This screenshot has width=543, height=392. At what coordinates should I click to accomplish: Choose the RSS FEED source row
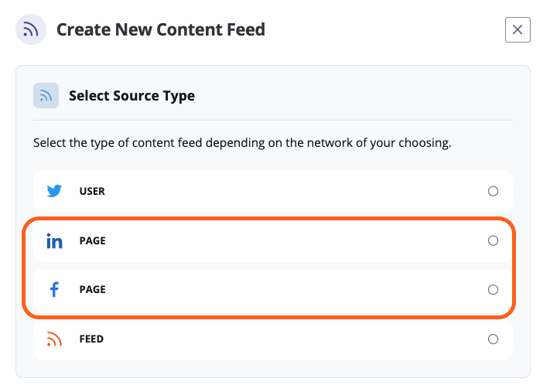pos(273,339)
